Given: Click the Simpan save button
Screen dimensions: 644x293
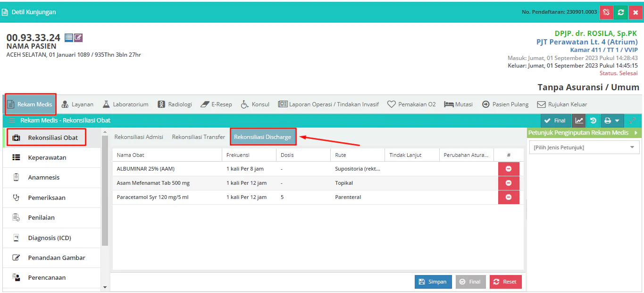Looking at the screenshot, I should pos(433,282).
